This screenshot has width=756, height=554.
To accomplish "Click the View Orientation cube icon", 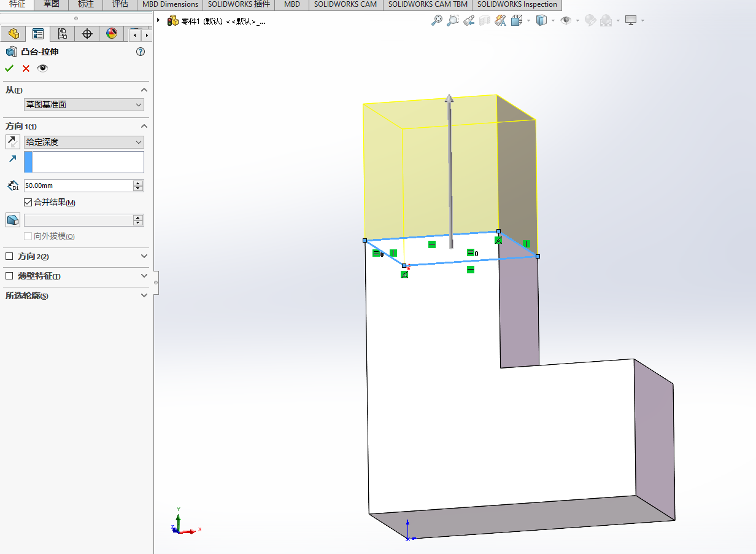I will pyautogui.click(x=515, y=20).
